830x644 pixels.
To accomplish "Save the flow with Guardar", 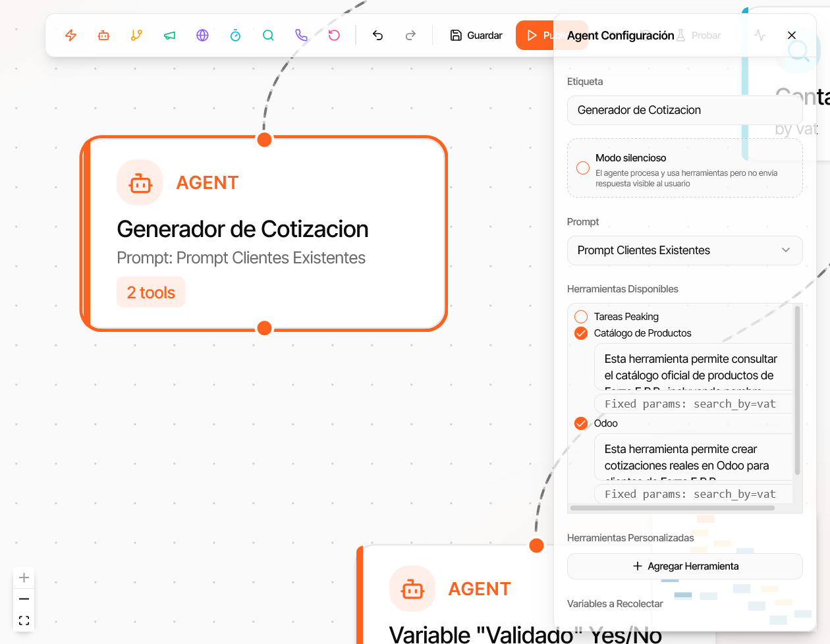I will tap(476, 36).
